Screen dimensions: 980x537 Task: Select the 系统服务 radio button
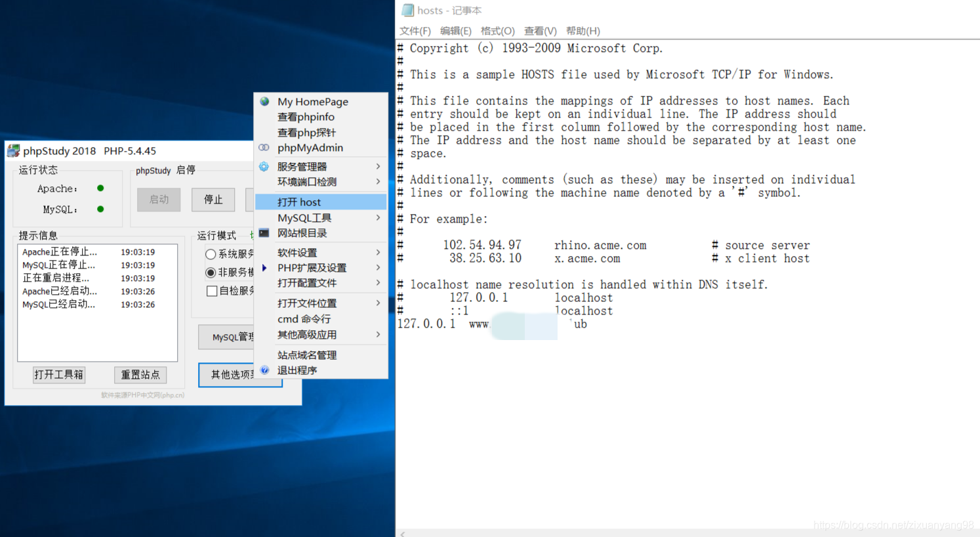pos(211,255)
